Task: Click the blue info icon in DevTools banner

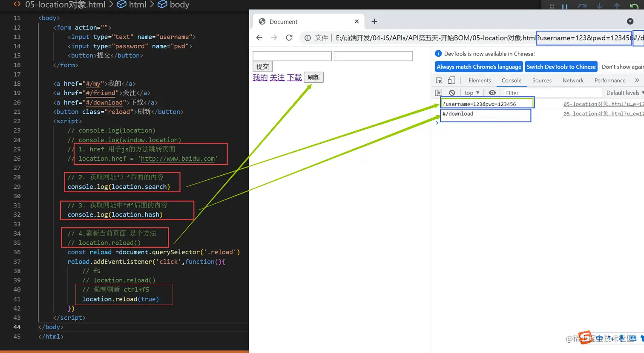Action: [x=438, y=53]
